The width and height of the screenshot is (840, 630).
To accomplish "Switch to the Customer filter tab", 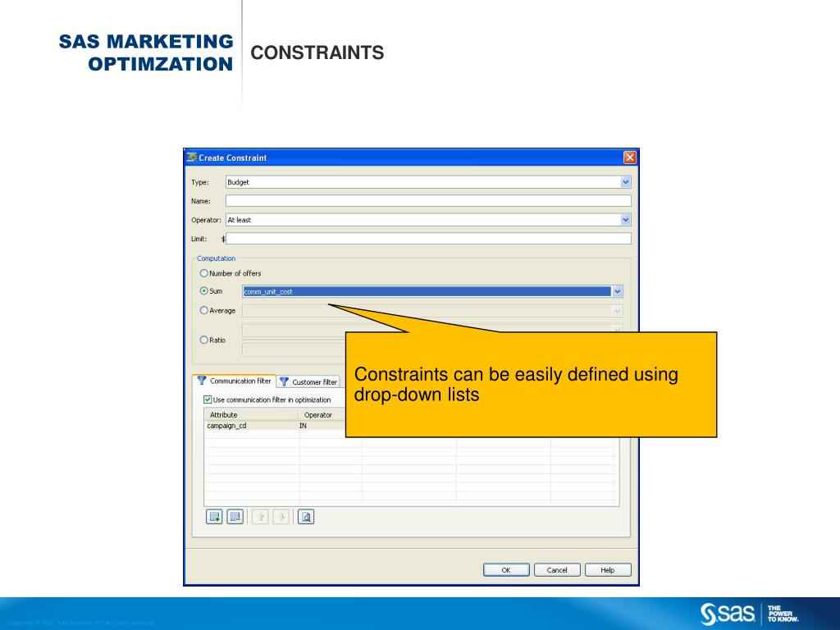I will [x=308, y=382].
